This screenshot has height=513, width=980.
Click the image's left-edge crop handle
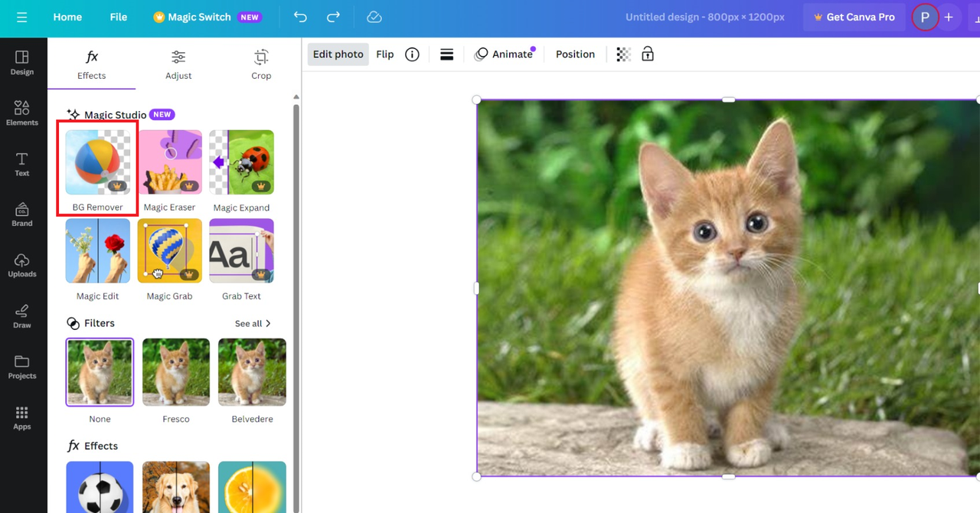(x=477, y=289)
